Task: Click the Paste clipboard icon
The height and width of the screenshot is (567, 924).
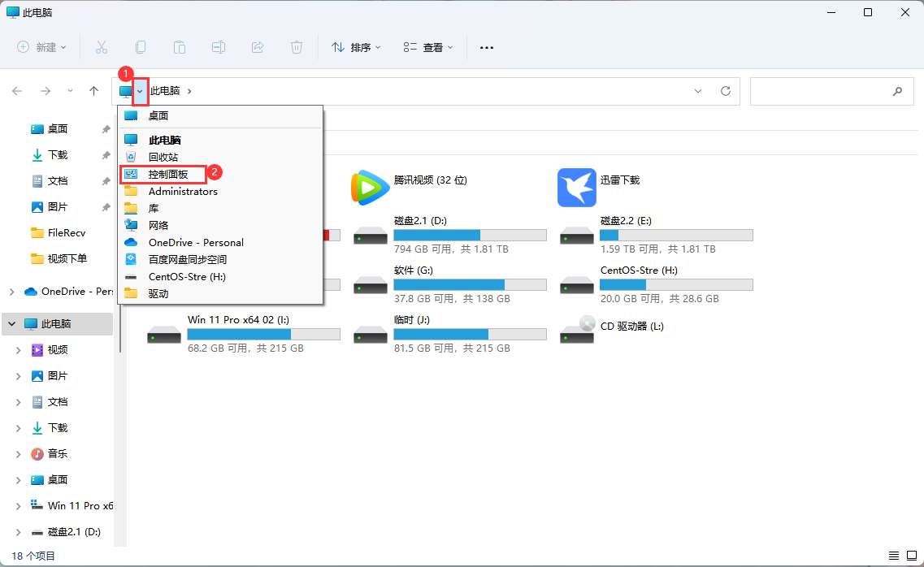Action: coord(180,47)
